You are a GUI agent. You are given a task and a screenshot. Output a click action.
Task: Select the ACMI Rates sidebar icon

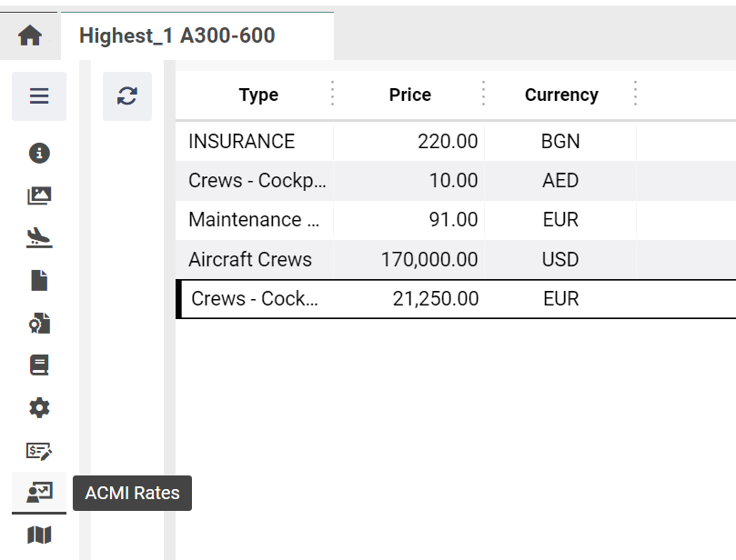coord(39,493)
